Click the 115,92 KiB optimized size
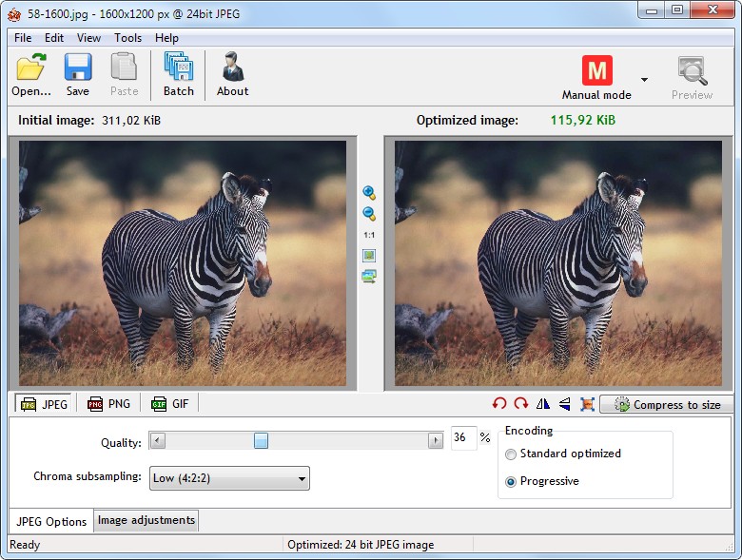This screenshot has height=560, width=742. [583, 120]
